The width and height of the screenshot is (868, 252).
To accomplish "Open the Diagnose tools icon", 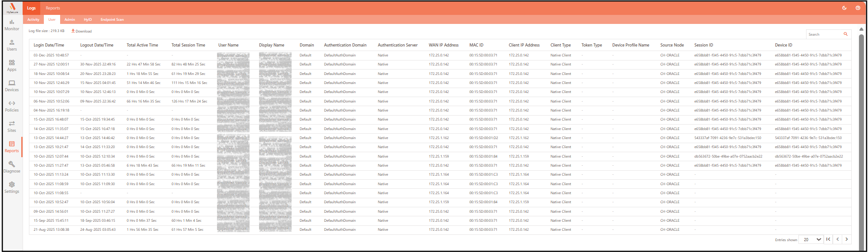I will (12, 167).
